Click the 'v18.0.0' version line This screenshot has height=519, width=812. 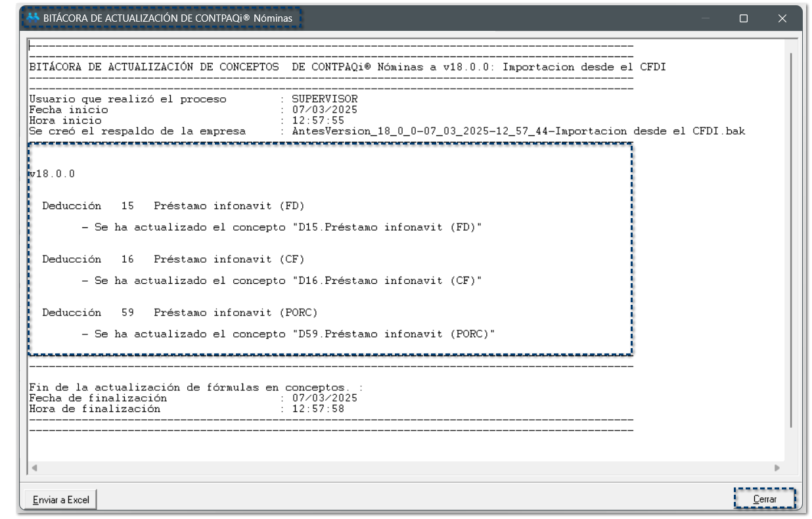52,174
